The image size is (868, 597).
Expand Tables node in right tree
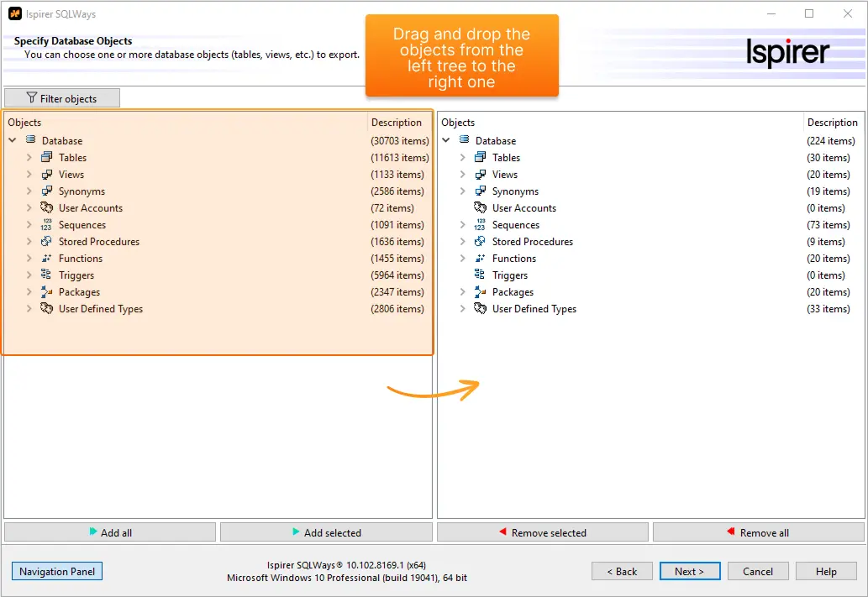(x=463, y=158)
